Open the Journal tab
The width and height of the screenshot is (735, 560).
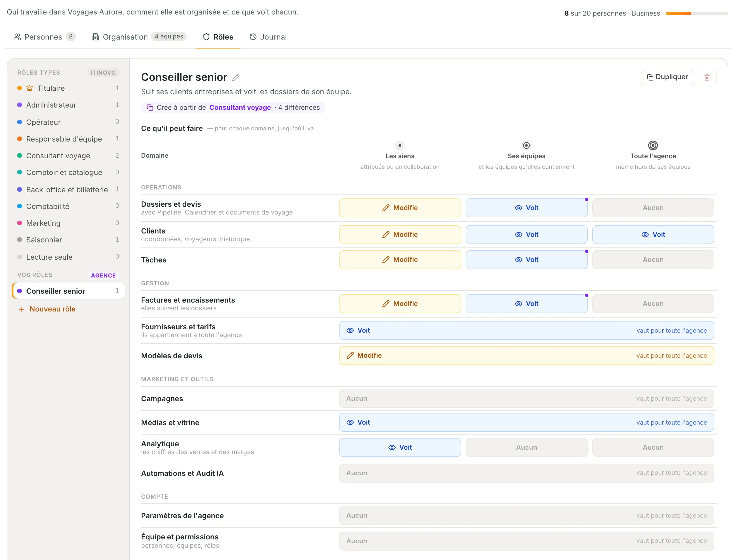click(x=268, y=37)
